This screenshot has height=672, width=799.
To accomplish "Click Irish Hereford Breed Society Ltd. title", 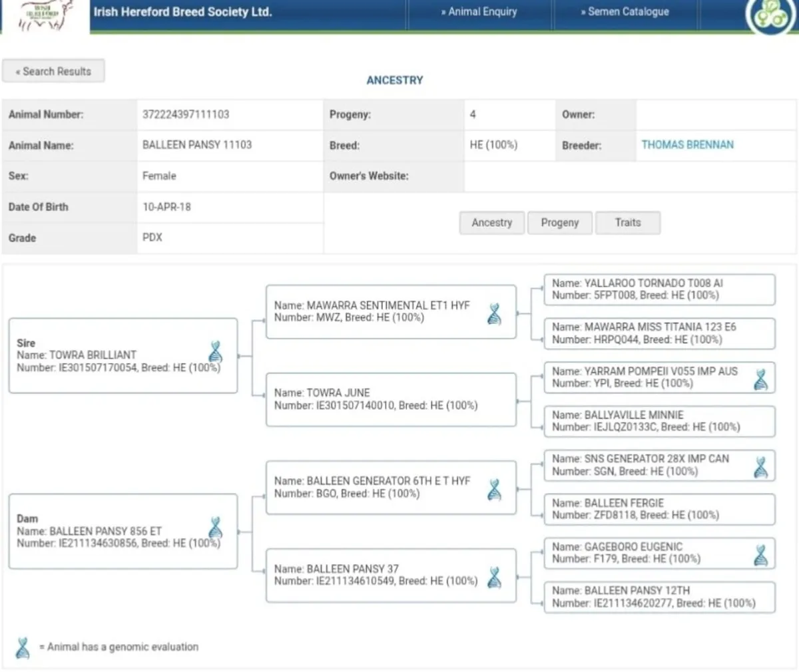I will point(182,12).
